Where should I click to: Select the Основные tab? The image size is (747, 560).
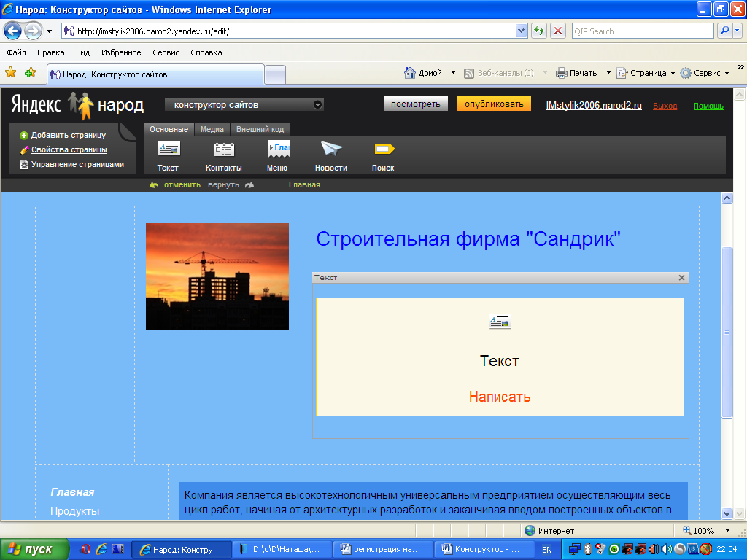(x=169, y=129)
